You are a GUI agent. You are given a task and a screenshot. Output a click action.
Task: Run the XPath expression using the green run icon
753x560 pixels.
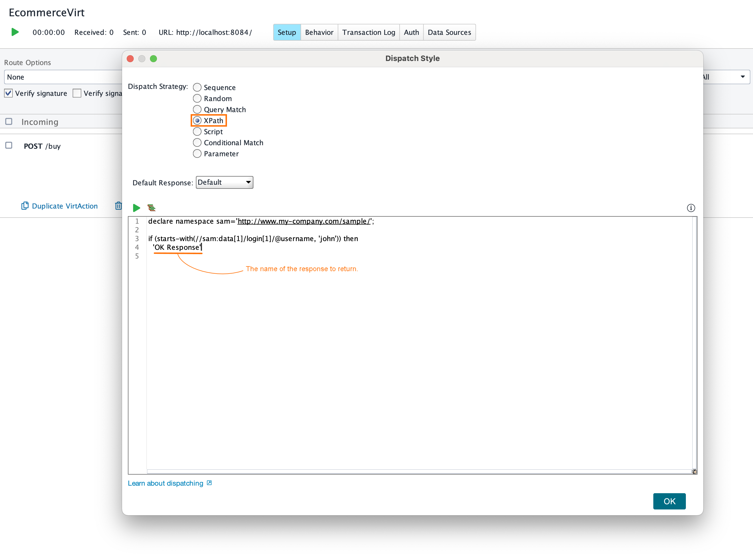pos(137,208)
